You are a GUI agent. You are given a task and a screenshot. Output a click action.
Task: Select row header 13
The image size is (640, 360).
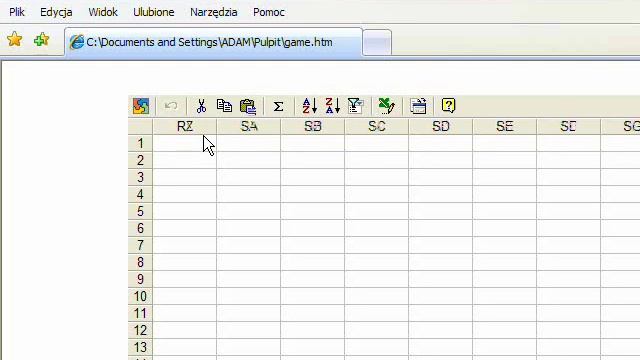[140, 347]
